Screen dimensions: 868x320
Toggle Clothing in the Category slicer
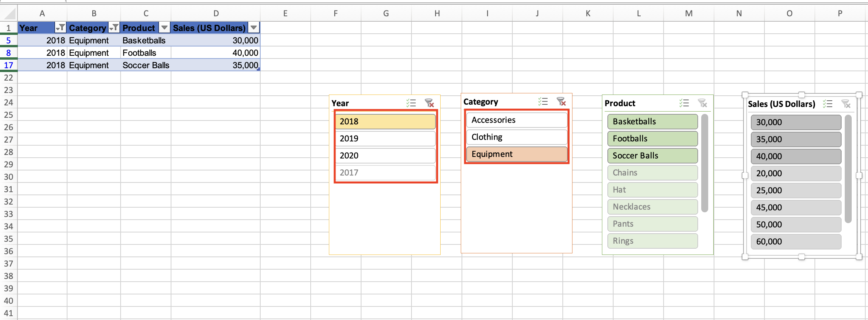[x=516, y=137]
